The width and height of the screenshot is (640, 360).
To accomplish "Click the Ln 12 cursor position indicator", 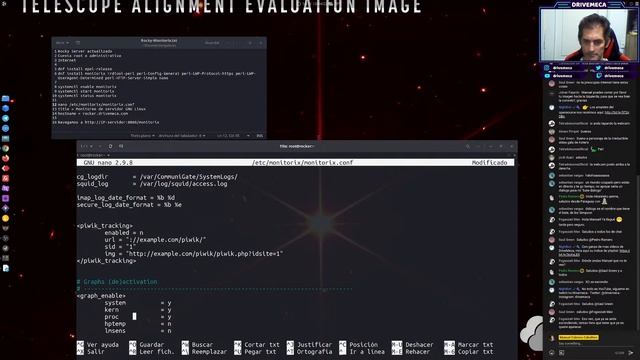I will click(x=228, y=136).
